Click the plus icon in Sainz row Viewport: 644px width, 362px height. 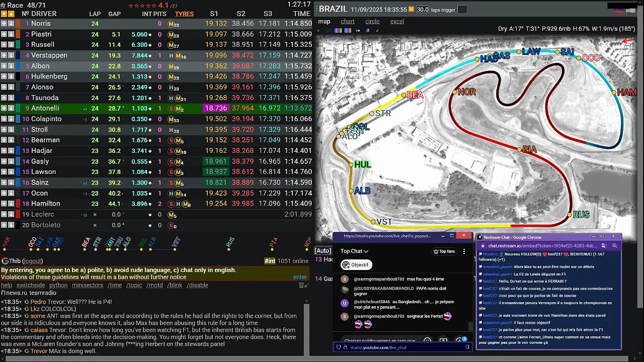(4, 183)
